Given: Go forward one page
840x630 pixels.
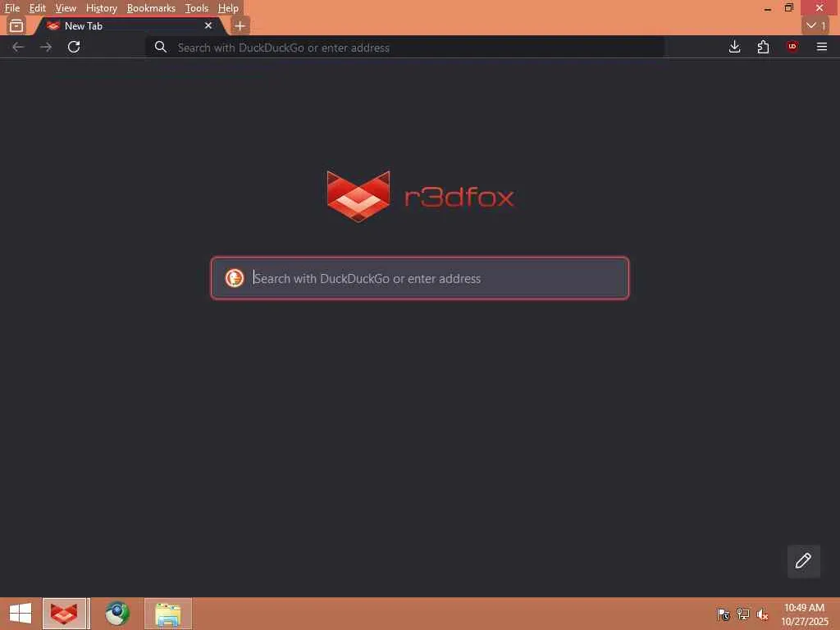Looking at the screenshot, I should pyautogui.click(x=46, y=47).
